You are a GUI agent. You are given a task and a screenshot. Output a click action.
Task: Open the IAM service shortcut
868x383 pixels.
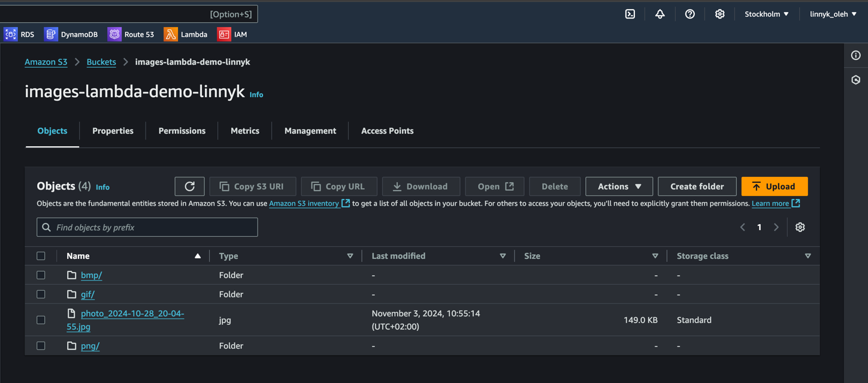pyautogui.click(x=232, y=34)
